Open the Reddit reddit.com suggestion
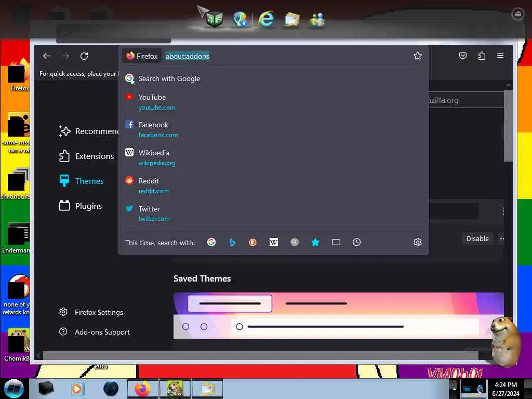532x399 pixels. coord(273,185)
